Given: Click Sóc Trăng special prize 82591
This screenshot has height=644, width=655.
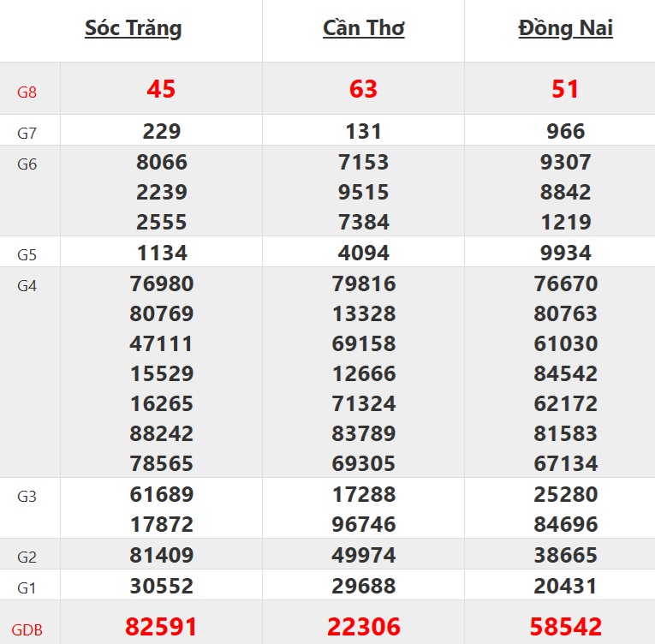Looking at the screenshot, I should pyautogui.click(x=161, y=626).
